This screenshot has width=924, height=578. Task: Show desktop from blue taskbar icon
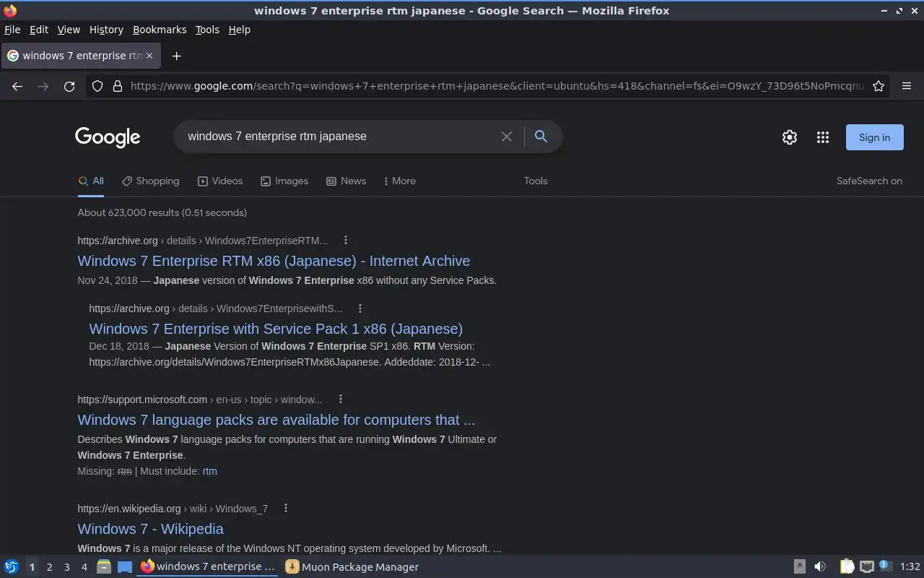[x=125, y=566]
